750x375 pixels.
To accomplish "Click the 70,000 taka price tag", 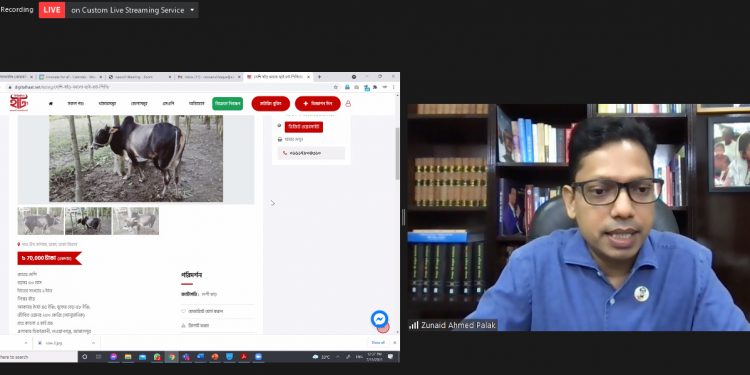I will (49, 258).
